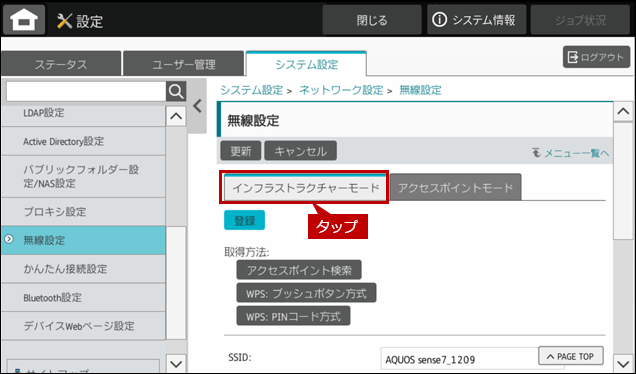Open システム情報 button

(477, 20)
